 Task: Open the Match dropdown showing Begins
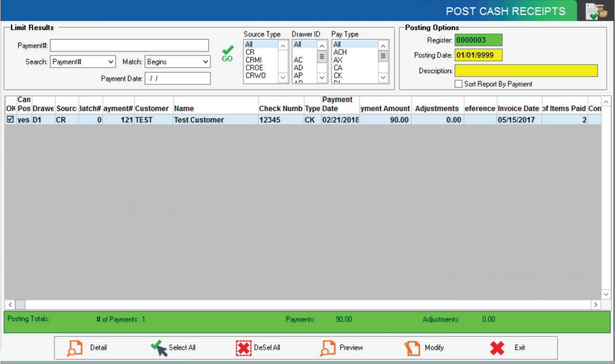click(x=206, y=62)
